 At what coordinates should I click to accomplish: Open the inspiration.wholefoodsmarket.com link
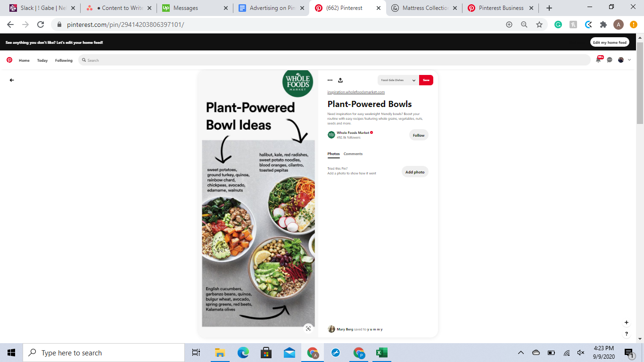[x=356, y=92]
